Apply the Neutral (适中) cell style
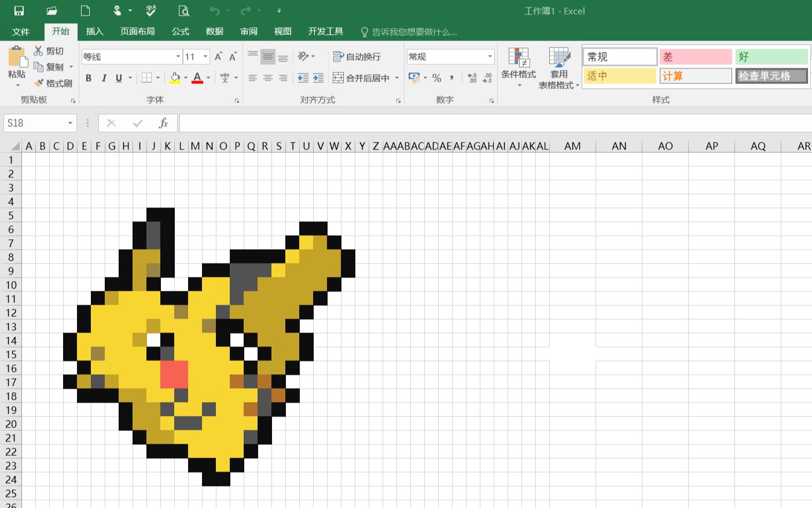Image resolution: width=812 pixels, height=508 pixels. 620,76
